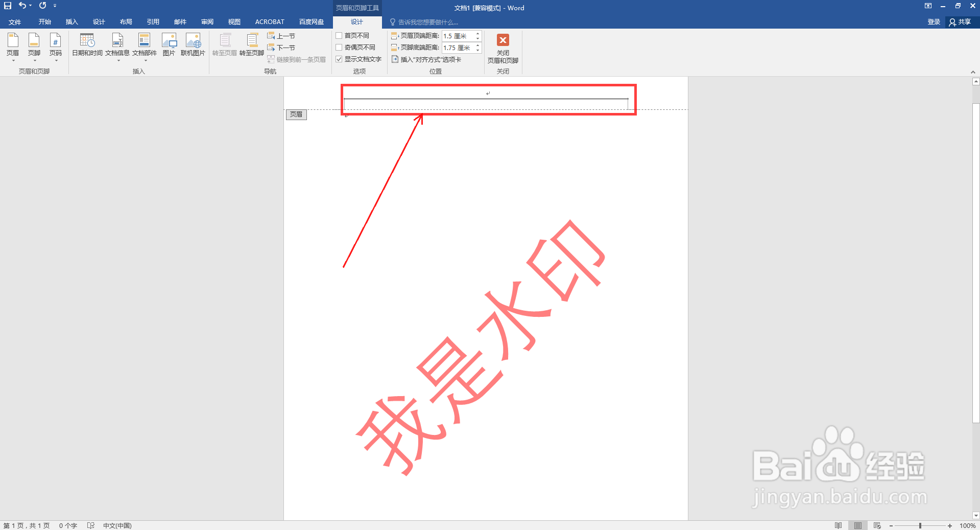Jump to footer with 转至页脚 icon
This screenshot has height=530, width=980.
click(251, 46)
